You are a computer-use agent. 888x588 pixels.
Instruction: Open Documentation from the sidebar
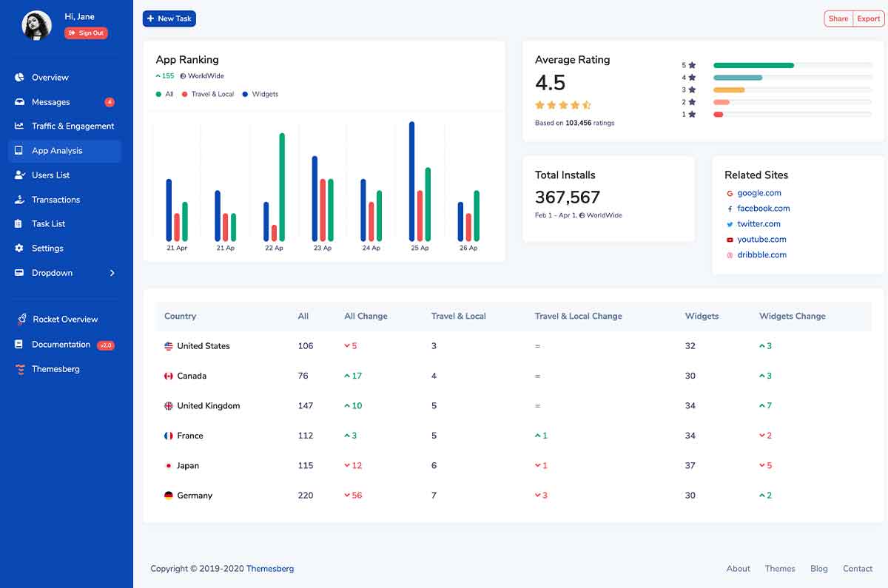coord(61,345)
